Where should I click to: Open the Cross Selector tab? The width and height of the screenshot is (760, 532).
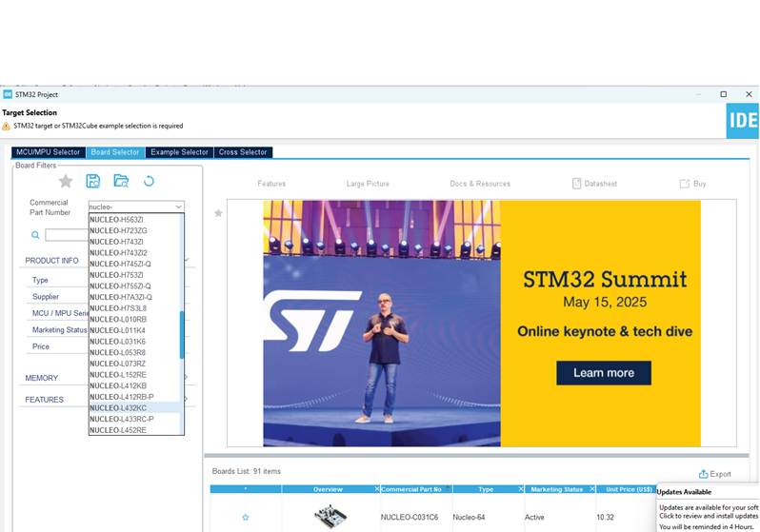pos(243,152)
